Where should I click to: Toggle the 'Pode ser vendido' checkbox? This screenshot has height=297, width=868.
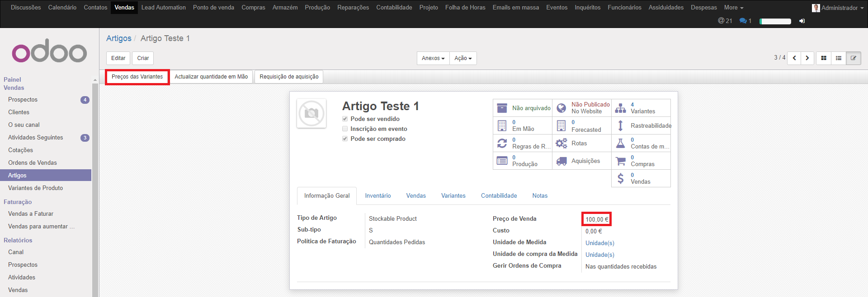pos(345,119)
